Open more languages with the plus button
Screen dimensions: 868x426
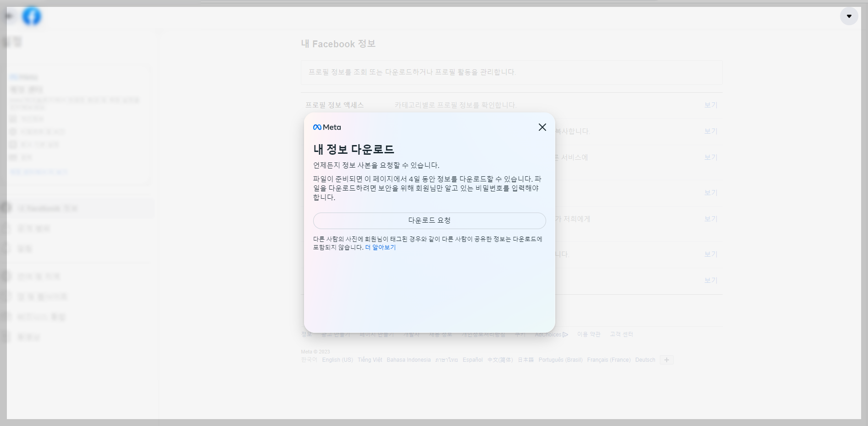click(x=667, y=360)
